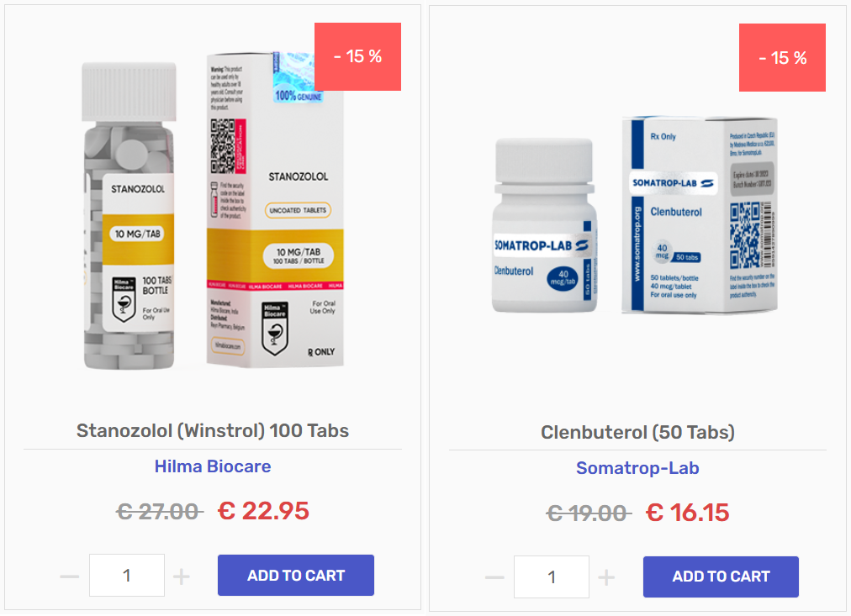Click the € 16.15 sale price

[x=688, y=513]
